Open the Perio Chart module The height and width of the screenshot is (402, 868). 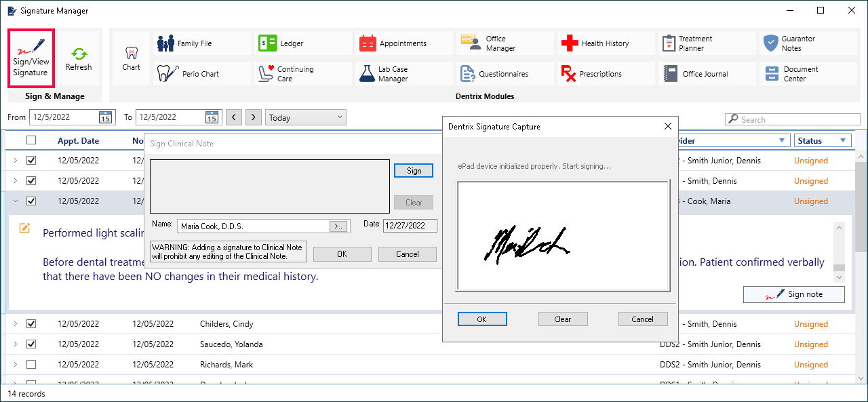[x=201, y=74]
